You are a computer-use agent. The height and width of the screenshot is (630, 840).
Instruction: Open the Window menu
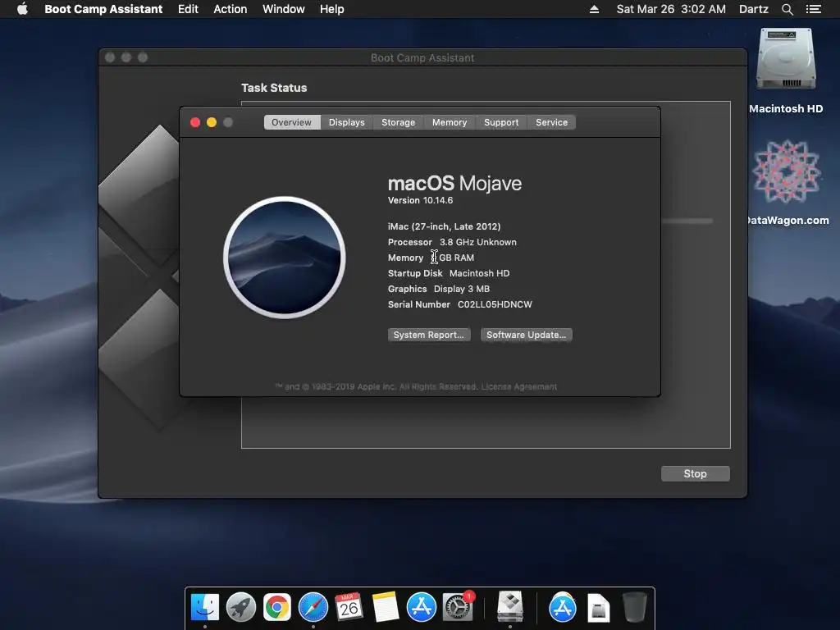click(x=283, y=9)
